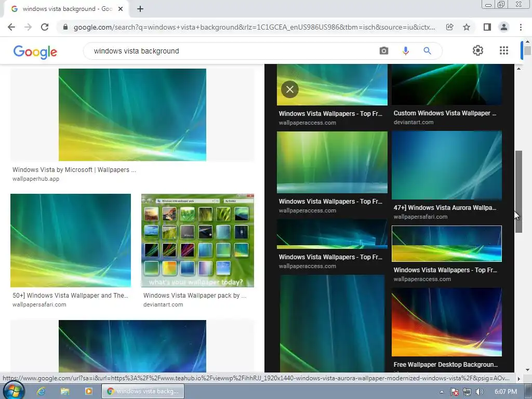Open Free Wallpaper Desktop Background orange thumbnail
The height and width of the screenshot is (399, 532).
446,322
